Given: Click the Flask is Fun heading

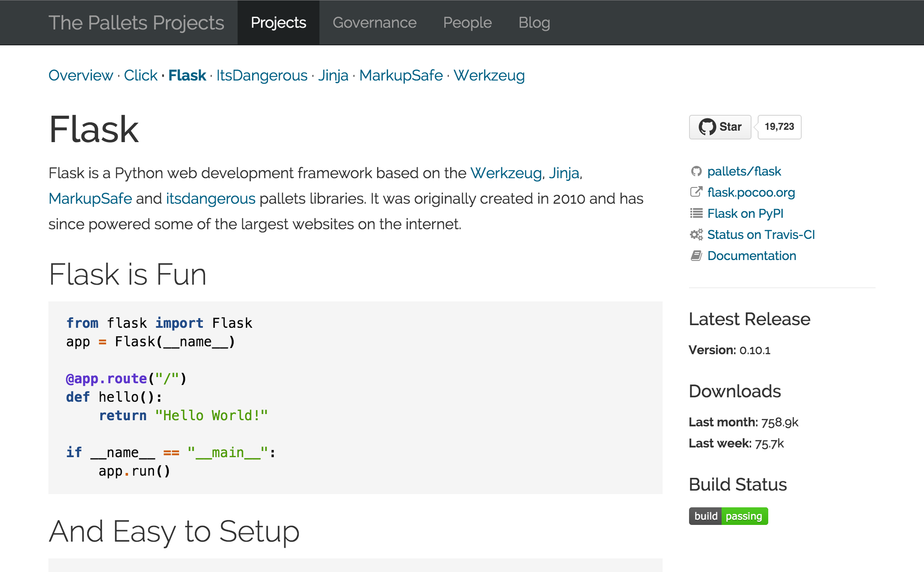Looking at the screenshot, I should coord(128,274).
